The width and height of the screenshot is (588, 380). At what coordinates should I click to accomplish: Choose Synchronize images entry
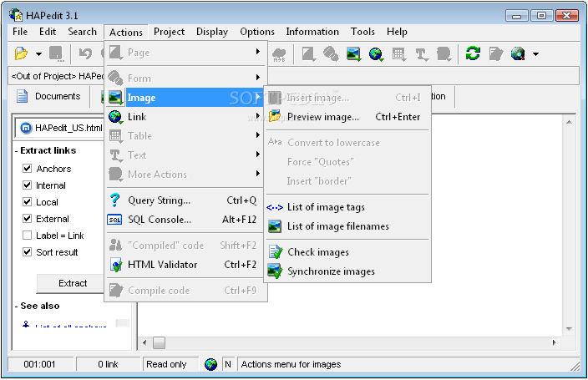(x=347, y=271)
